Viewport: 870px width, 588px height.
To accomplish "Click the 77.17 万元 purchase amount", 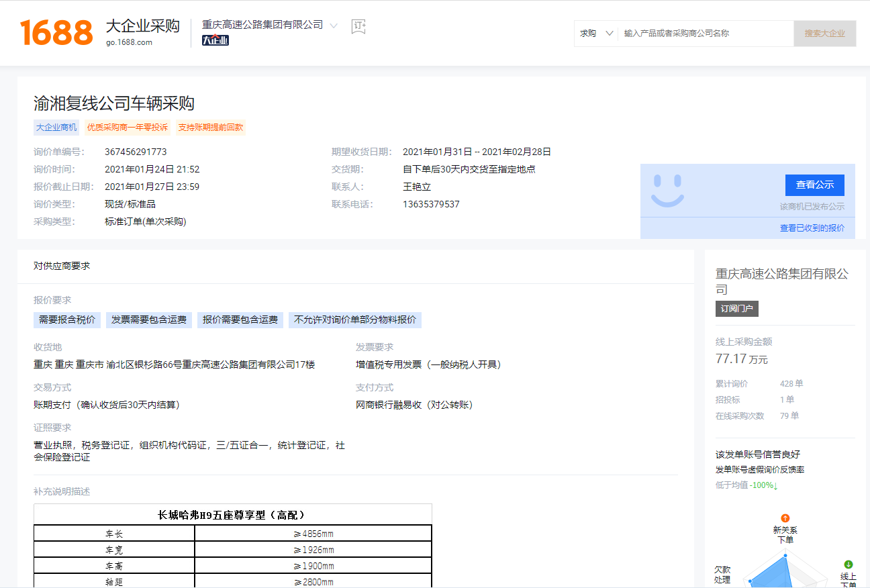I will (742, 359).
